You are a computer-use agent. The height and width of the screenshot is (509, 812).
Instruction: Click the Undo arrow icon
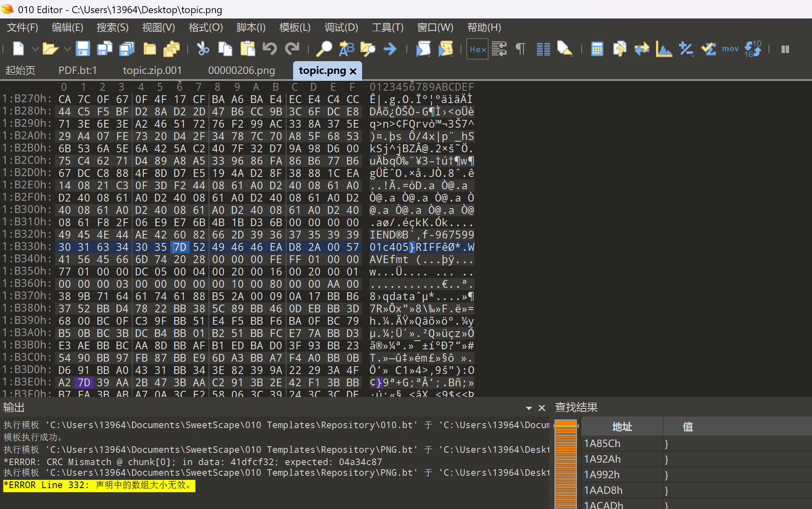tap(270, 49)
